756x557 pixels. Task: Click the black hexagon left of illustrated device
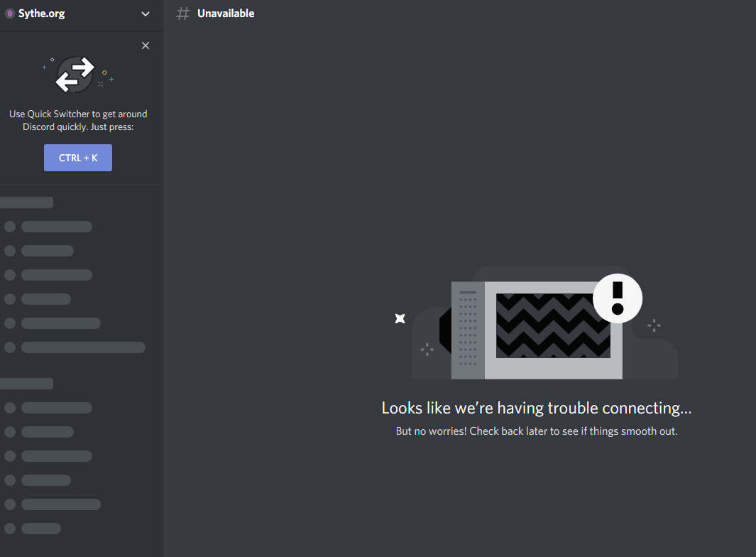tap(445, 332)
